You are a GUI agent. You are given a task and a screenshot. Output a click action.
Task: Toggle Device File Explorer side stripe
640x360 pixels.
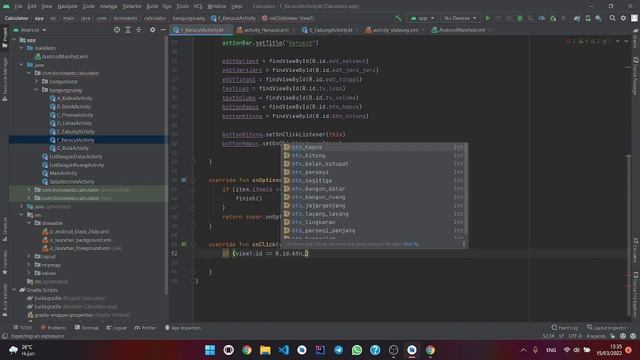pos(636,294)
